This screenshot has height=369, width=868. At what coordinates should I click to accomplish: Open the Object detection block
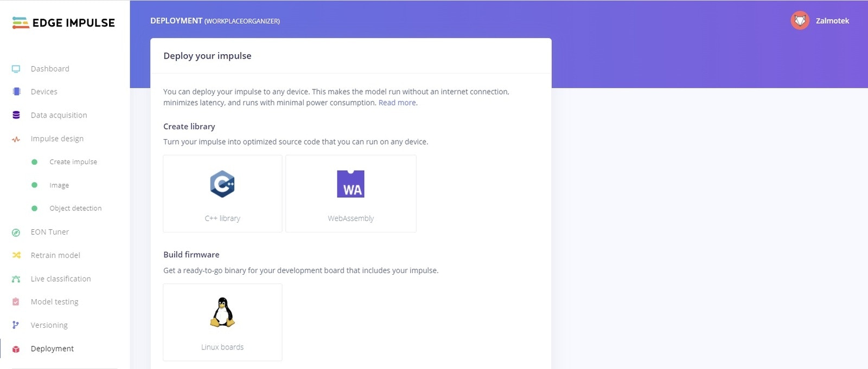coord(75,208)
